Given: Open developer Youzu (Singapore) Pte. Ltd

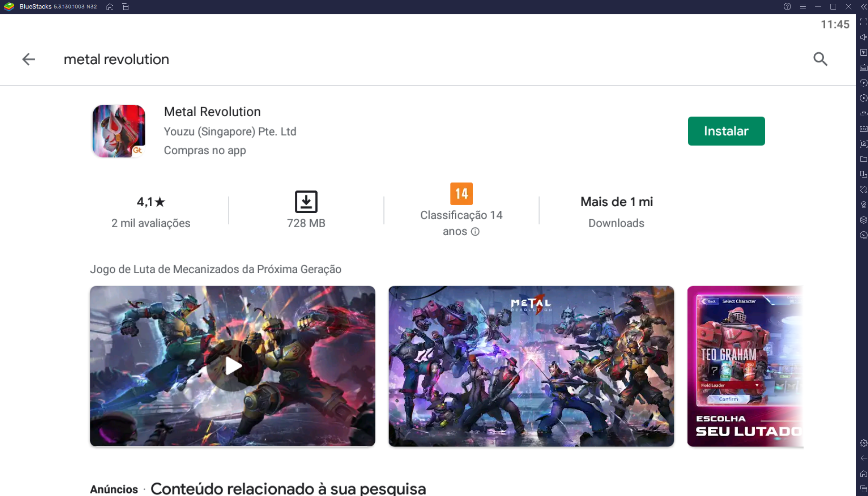Looking at the screenshot, I should coord(230,131).
